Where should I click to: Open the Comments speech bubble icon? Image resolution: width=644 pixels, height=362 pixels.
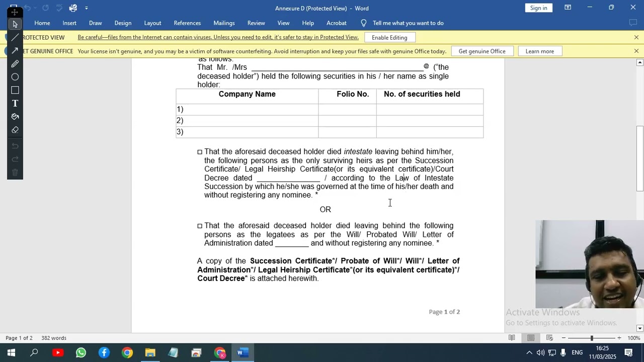click(x=633, y=23)
